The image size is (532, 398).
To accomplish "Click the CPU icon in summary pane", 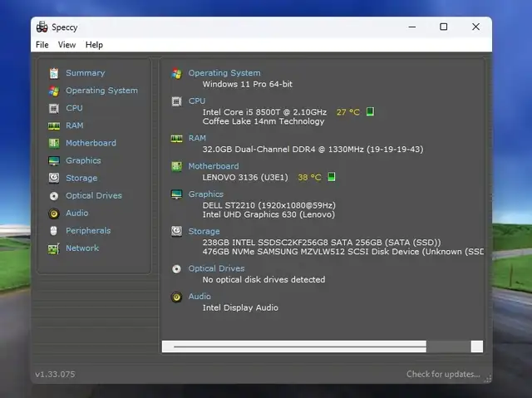I will click(177, 101).
